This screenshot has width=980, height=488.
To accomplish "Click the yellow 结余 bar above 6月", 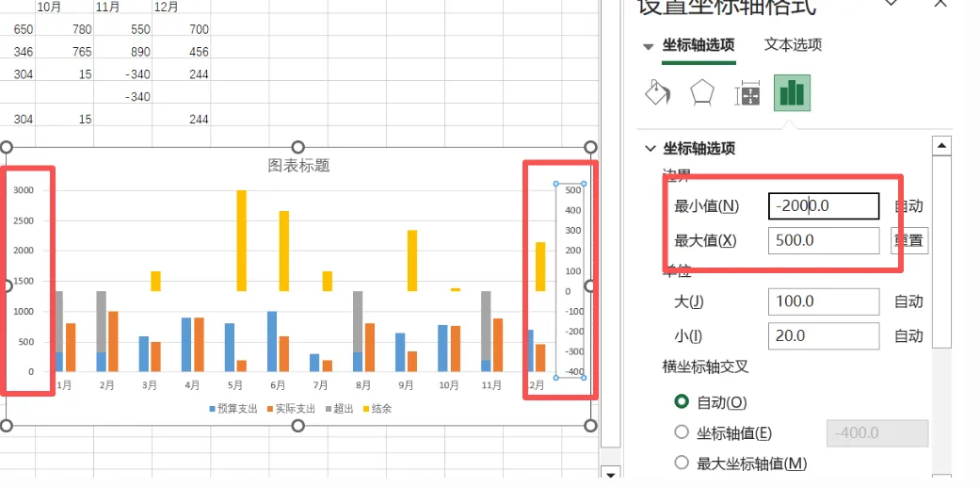I will [283, 251].
